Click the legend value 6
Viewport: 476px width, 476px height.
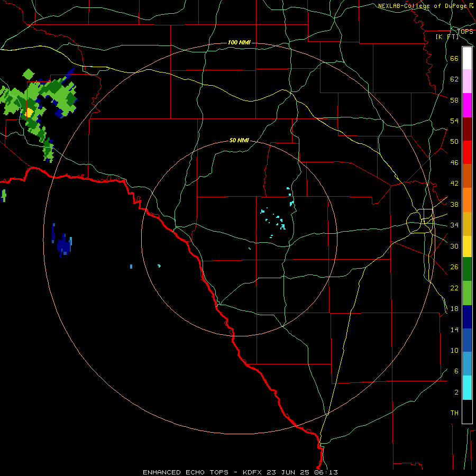[x=456, y=371]
